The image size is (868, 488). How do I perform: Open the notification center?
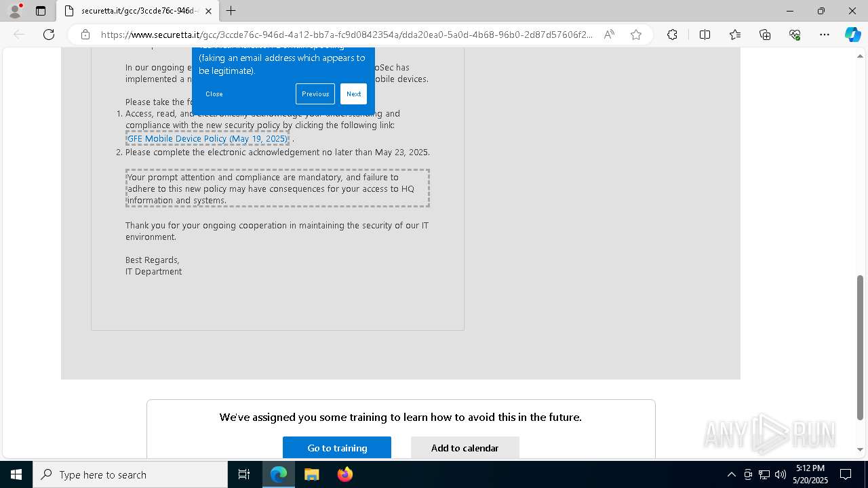point(846,474)
